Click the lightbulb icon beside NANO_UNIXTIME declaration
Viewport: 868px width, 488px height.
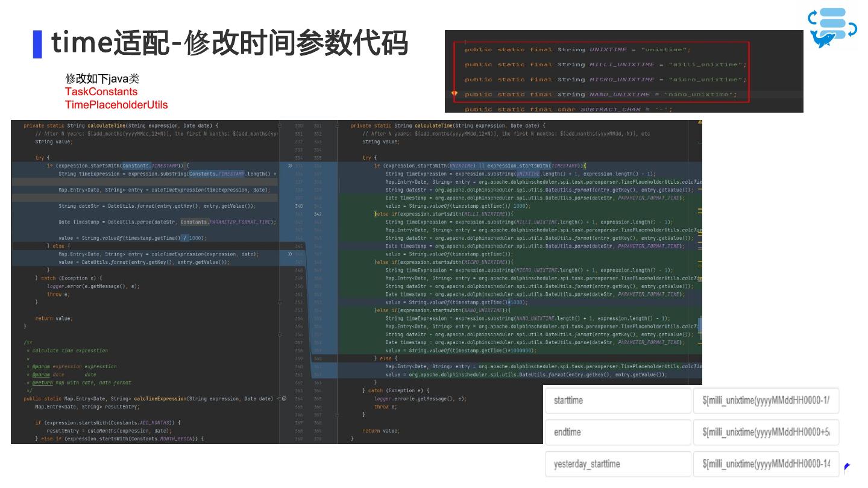(454, 94)
